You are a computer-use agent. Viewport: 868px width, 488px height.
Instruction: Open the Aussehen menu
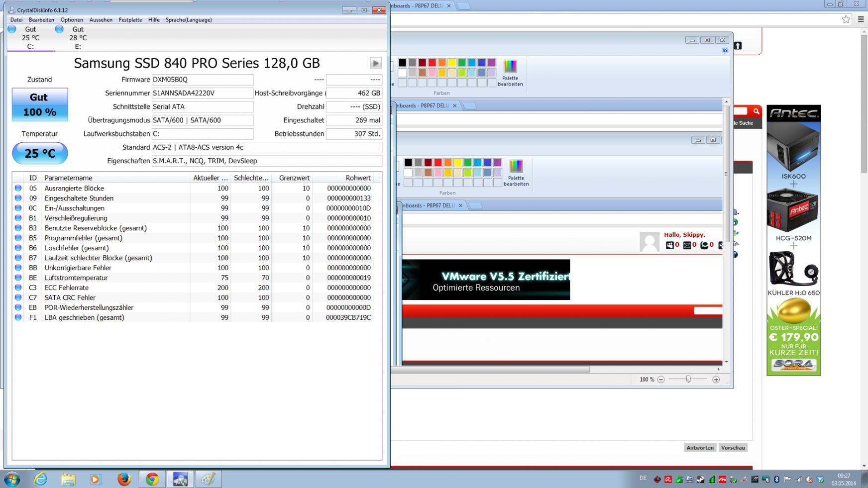point(101,20)
